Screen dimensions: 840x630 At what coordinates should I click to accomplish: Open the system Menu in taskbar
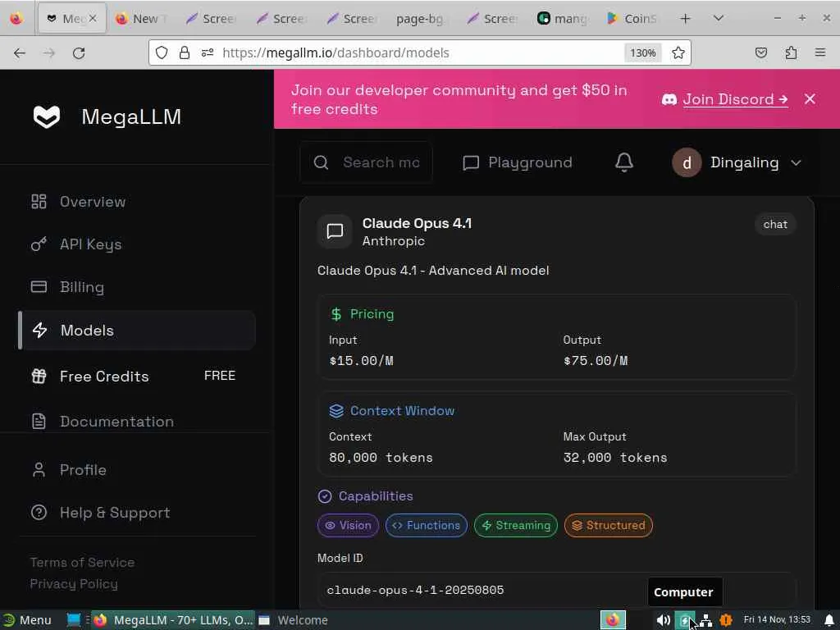coord(27,620)
